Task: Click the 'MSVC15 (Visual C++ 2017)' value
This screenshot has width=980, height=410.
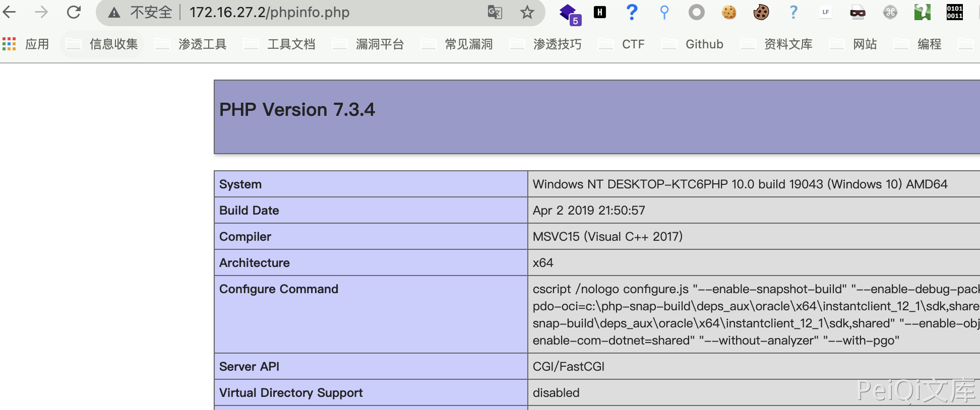Action: (x=607, y=237)
